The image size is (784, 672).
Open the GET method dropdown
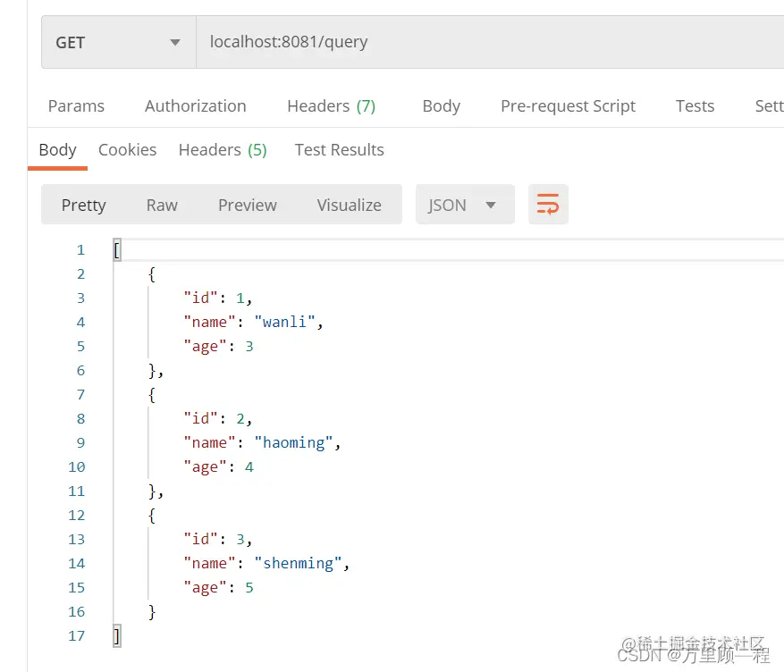119,42
